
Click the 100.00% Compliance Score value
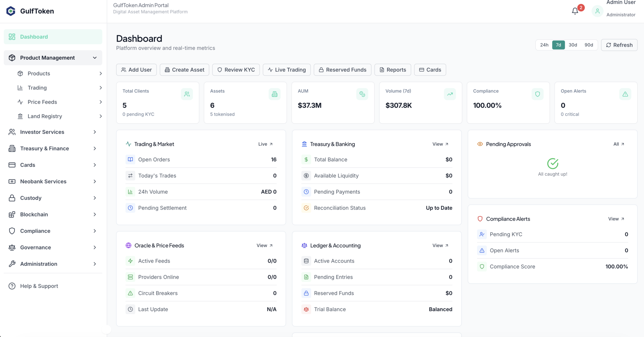pyautogui.click(x=616, y=266)
